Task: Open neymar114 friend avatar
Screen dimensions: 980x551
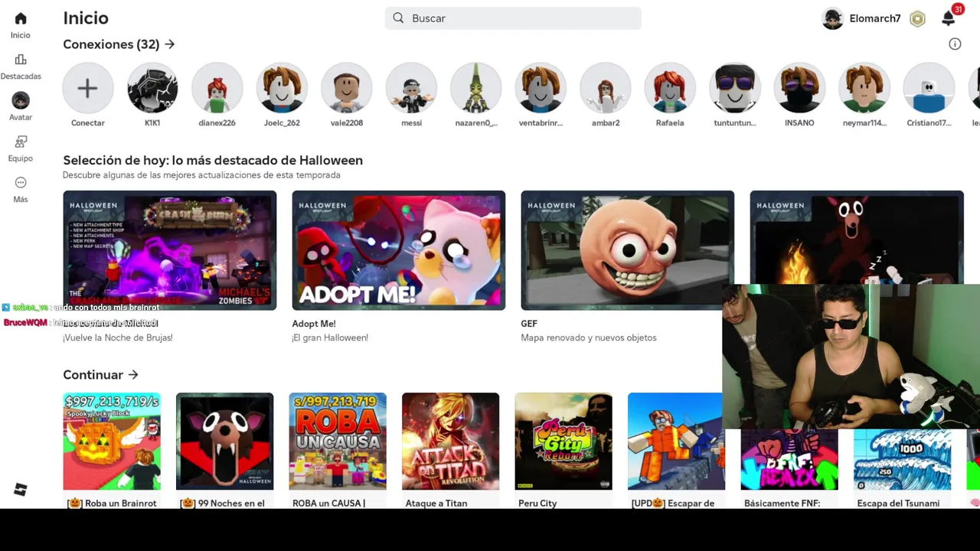Action: (864, 88)
